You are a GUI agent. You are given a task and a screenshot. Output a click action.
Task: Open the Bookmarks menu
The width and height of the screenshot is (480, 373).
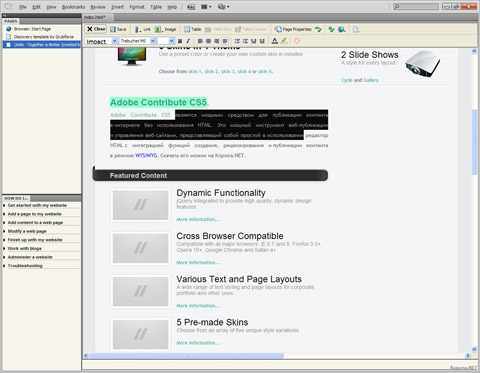pos(73,7)
